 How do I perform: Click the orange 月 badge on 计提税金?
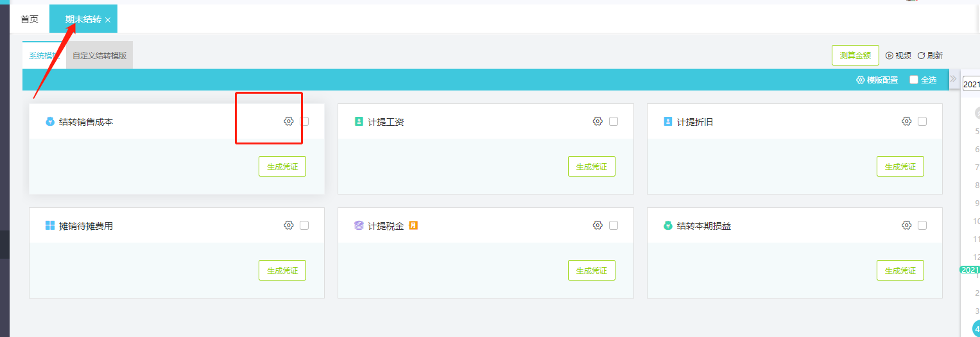[413, 225]
